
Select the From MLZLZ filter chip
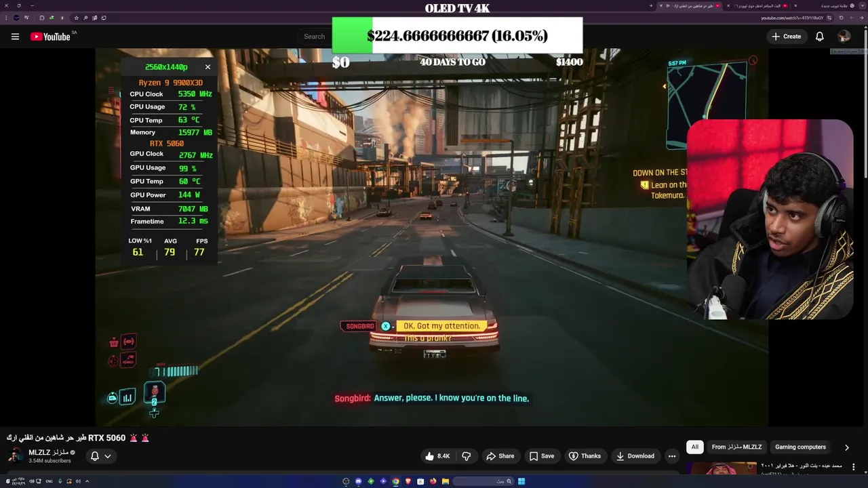click(x=736, y=447)
